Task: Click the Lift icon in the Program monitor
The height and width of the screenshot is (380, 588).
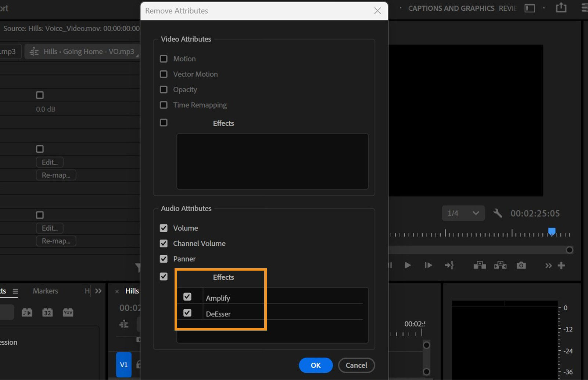Action: (x=480, y=265)
